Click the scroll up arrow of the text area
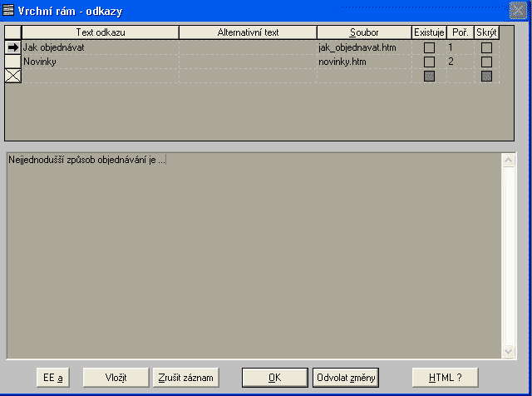The image size is (532, 396). tap(508, 161)
